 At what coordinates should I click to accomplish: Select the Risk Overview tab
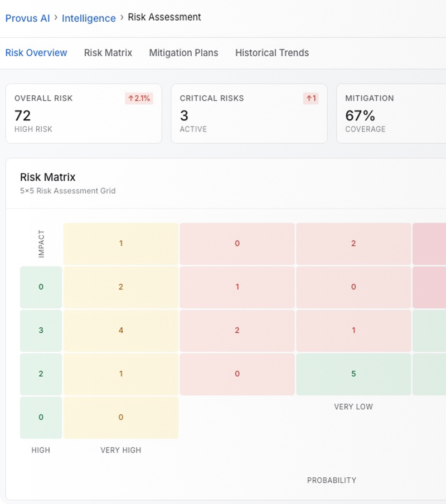(36, 53)
